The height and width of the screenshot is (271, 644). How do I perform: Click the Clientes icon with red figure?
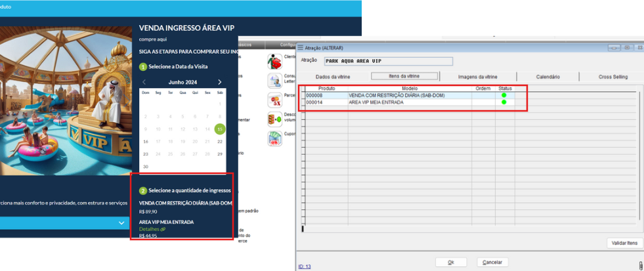(274, 61)
